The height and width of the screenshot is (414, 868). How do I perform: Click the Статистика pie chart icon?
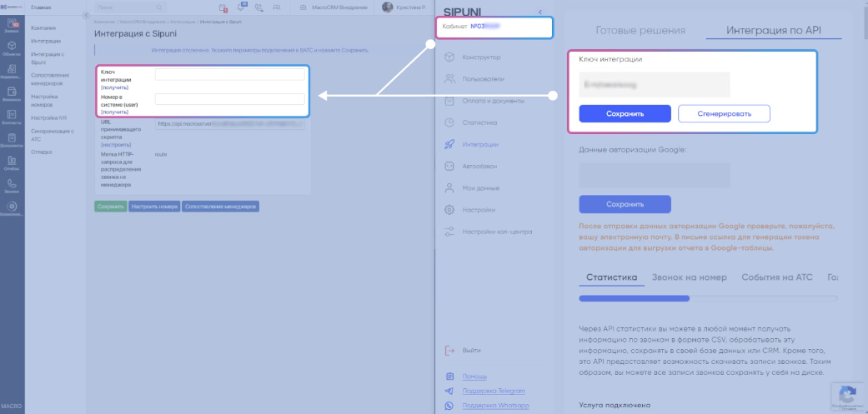(x=449, y=122)
